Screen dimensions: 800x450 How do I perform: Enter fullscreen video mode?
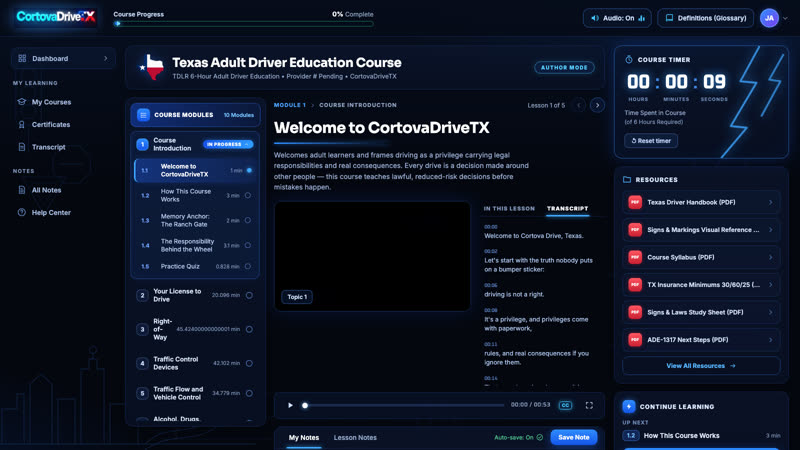[x=589, y=405]
